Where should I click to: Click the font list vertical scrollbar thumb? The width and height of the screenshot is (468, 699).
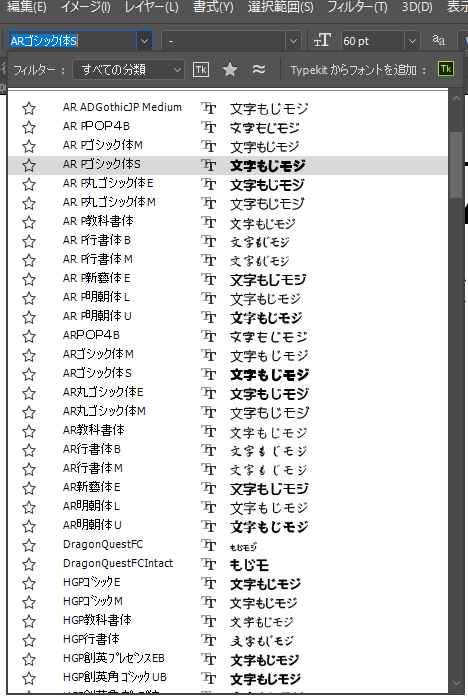tap(456, 164)
